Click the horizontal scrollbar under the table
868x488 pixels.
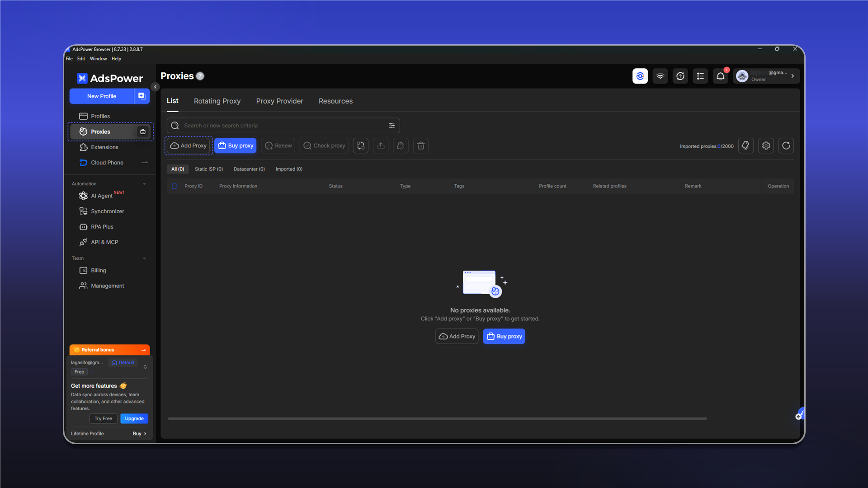437,418
